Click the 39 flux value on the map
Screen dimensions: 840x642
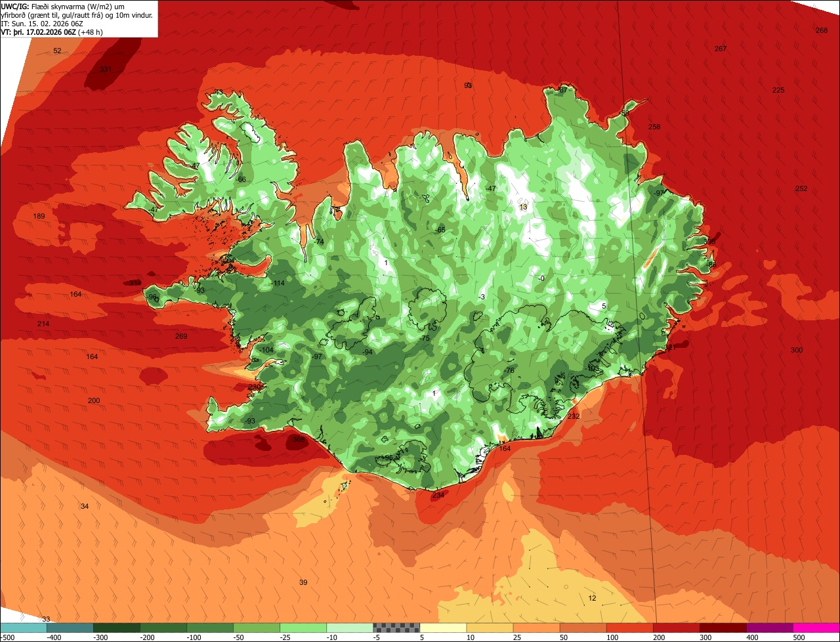point(303,582)
